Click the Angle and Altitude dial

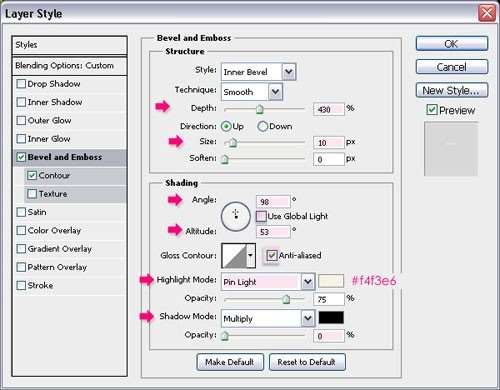236,216
